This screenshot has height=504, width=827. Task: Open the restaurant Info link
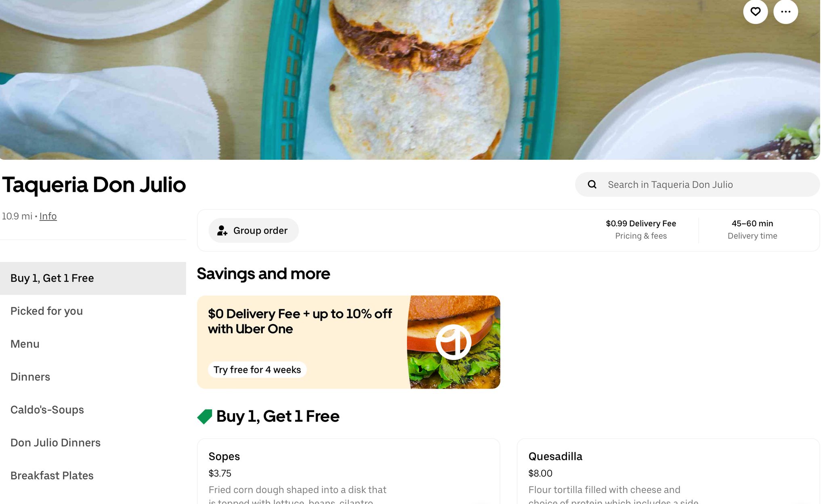click(x=48, y=216)
